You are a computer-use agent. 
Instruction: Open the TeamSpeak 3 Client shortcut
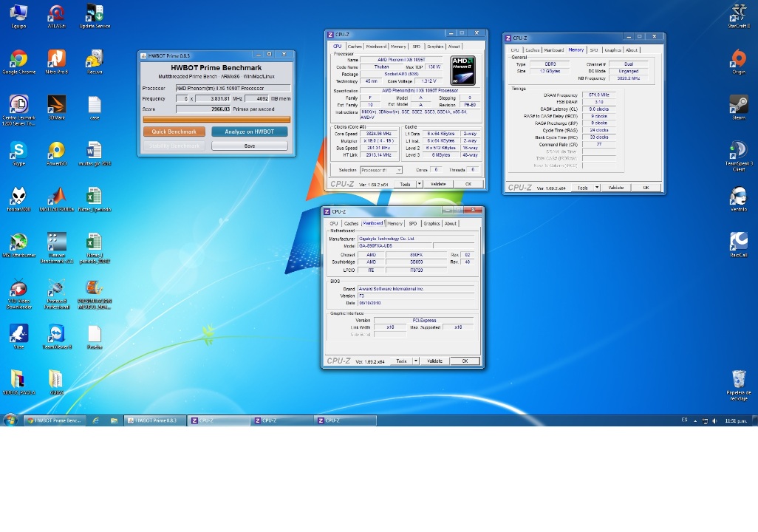[739, 156]
